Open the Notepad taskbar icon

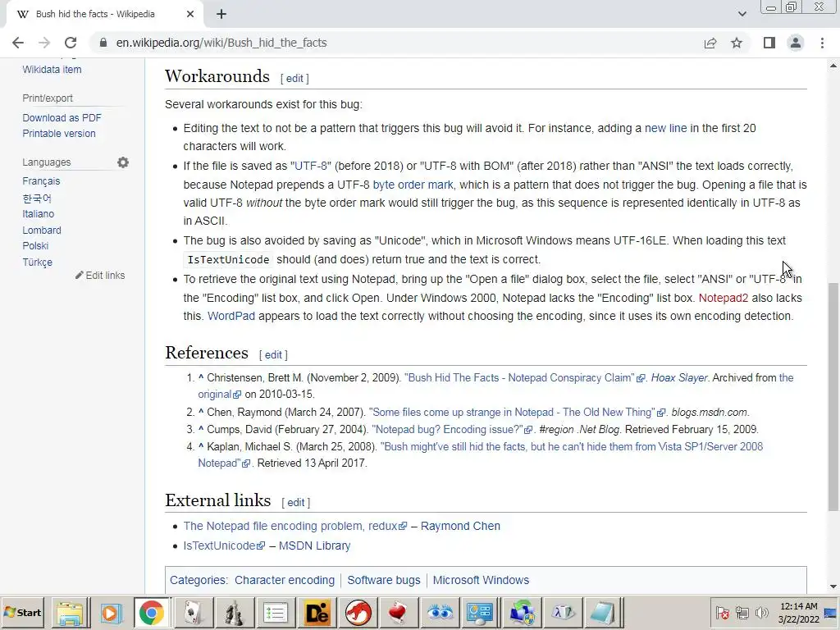(x=603, y=613)
